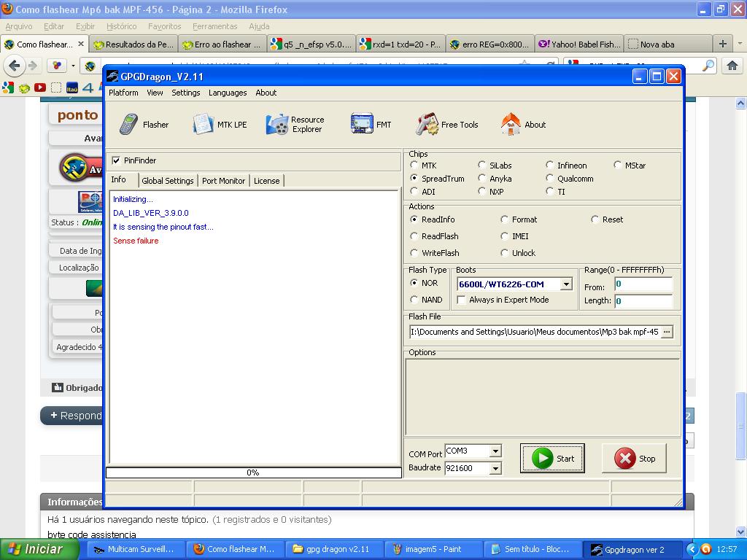The width and height of the screenshot is (747, 560).
Task: Select the Reset action
Action: [x=595, y=219]
